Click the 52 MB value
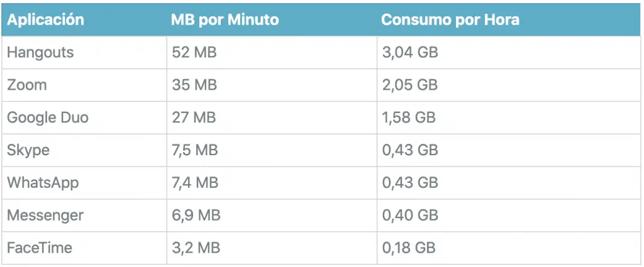The image size is (644, 267). pyautogui.click(x=194, y=53)
